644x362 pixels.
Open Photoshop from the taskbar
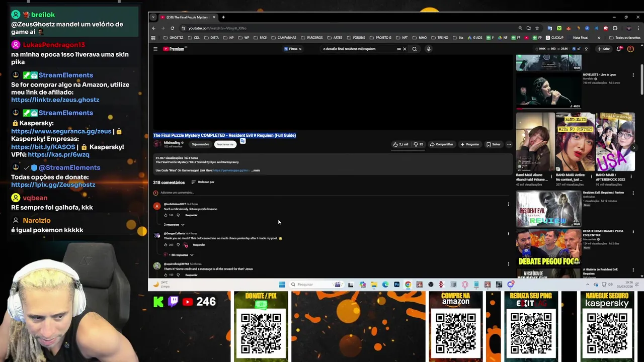396,285
